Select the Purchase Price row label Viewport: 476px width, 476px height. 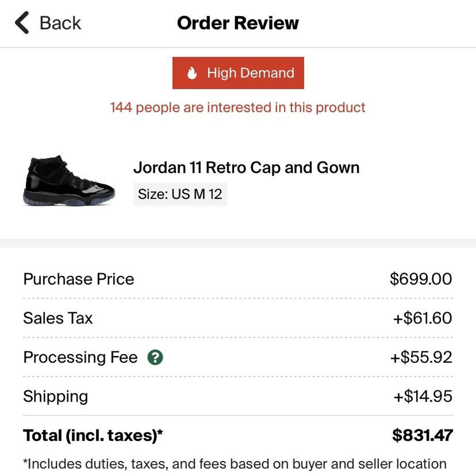tap(78, 279)
